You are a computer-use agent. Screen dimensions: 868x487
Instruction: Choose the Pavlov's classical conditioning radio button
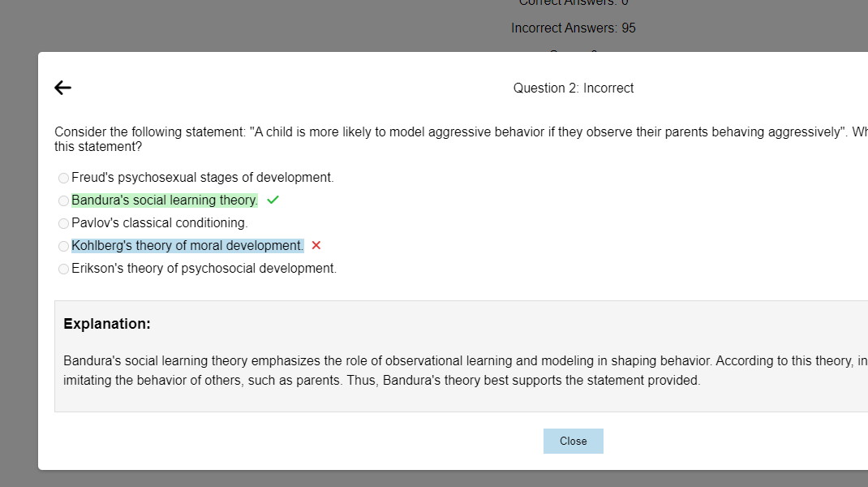pos(63,223)
